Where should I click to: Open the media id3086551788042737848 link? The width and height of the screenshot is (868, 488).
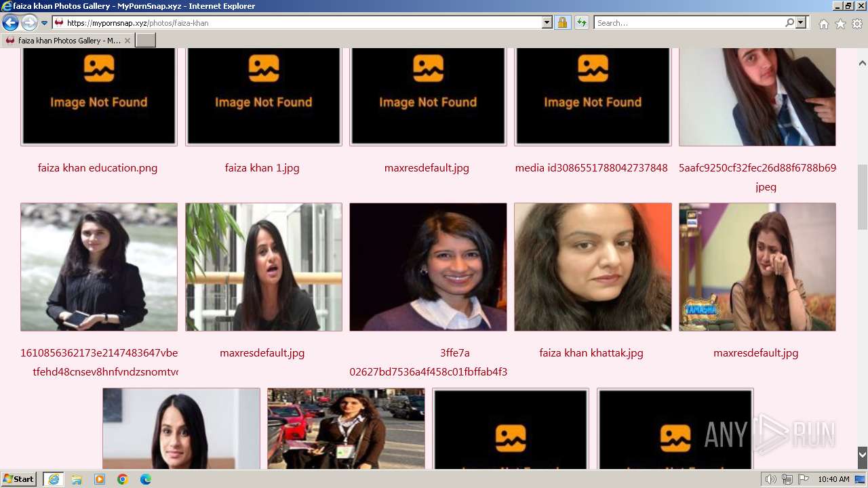coord(591,168)
